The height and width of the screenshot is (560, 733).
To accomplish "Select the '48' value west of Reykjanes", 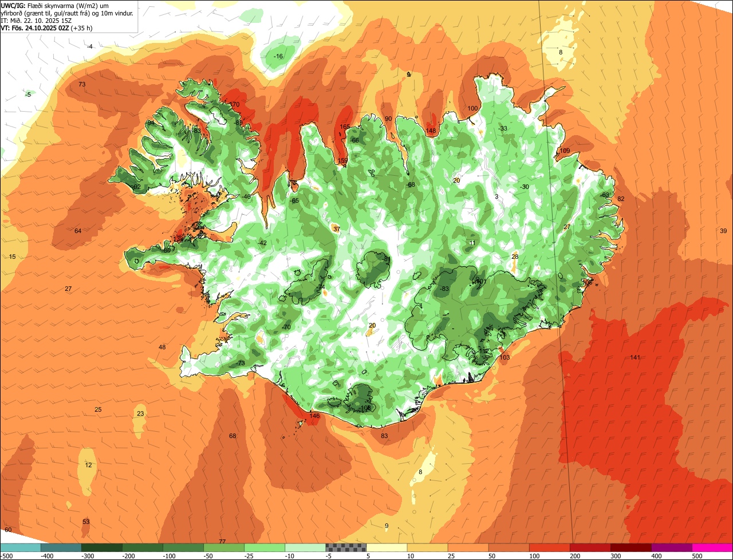I will [162, 347].
